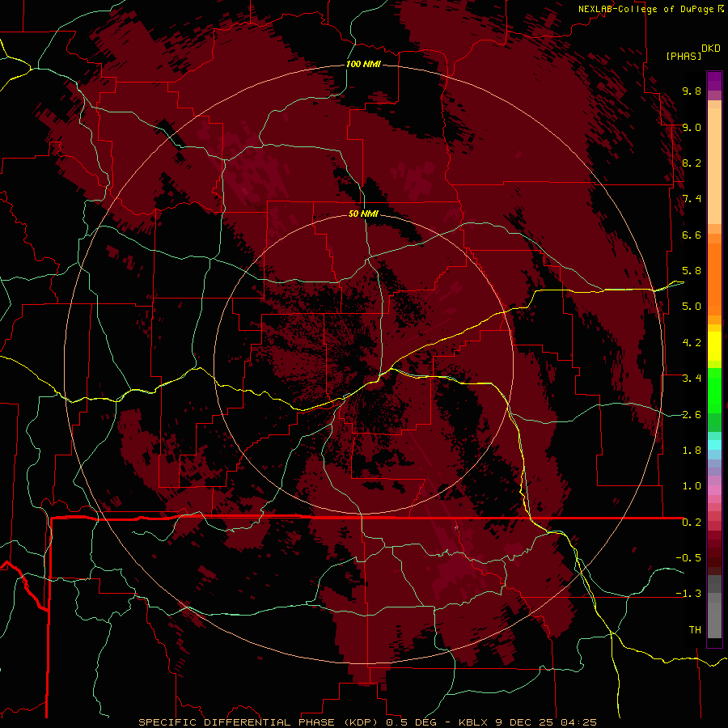Image resolution: width=728 pixels, height=728 pixels.
Task: Click the -0.5 scale value
Action: 688,558
